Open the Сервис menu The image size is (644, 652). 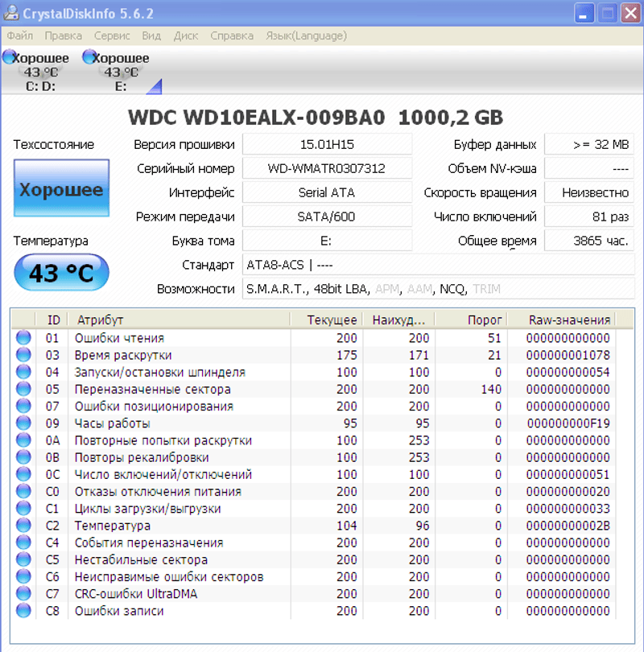[112, 35]
